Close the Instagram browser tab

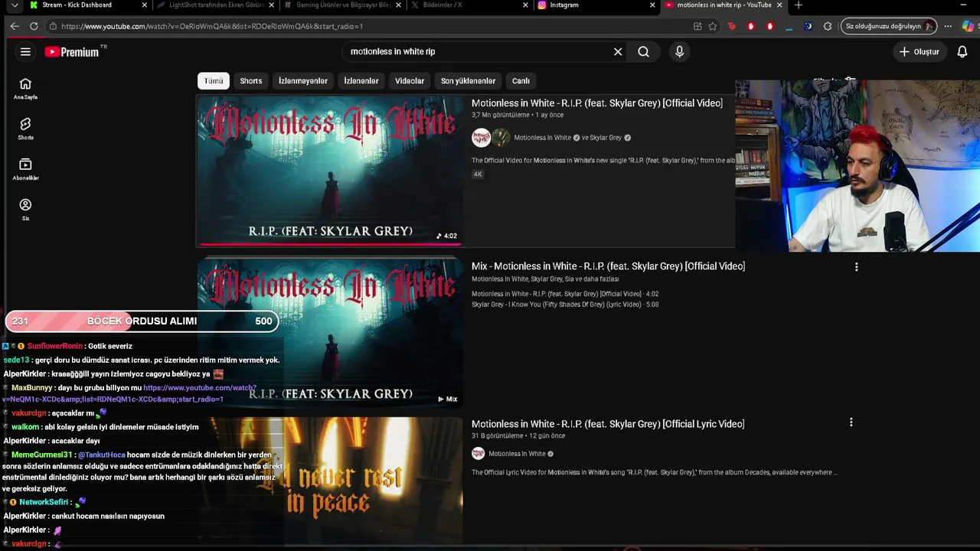point(652,5)
